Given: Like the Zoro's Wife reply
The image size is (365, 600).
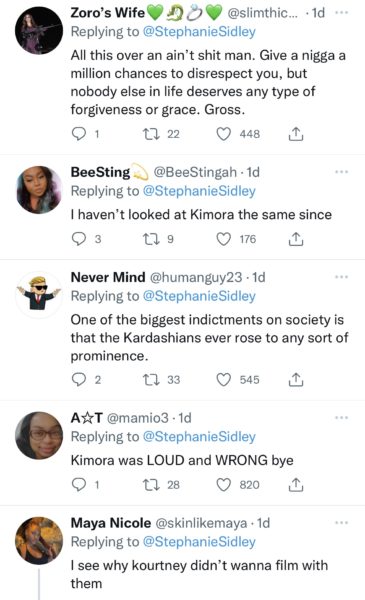Looking at the screenshot, I should [x=223, y=134].
